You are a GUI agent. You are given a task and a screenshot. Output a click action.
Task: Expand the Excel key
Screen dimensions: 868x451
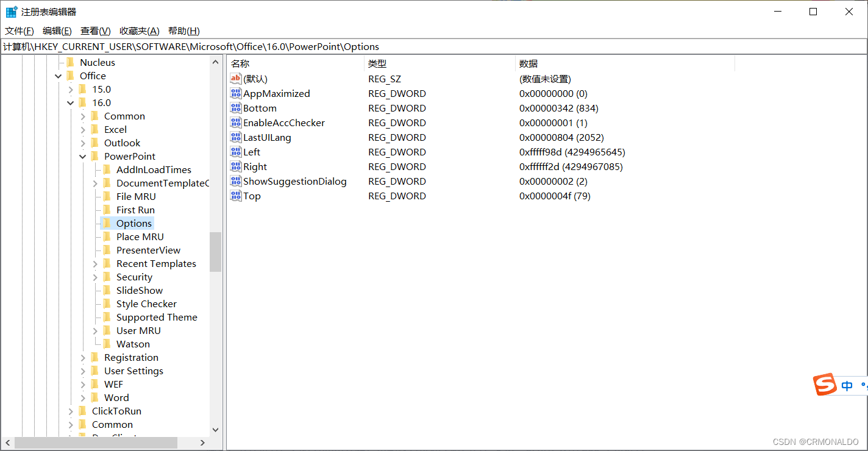click(x=83, y=129)
